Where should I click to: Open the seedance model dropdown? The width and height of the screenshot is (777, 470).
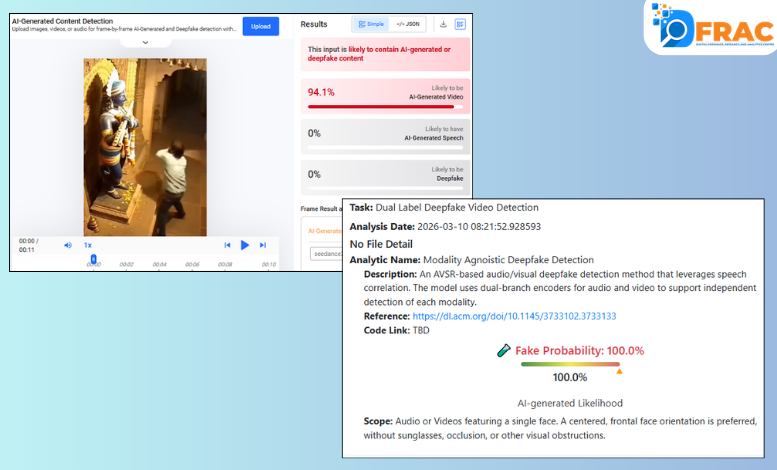click(326, 254)
